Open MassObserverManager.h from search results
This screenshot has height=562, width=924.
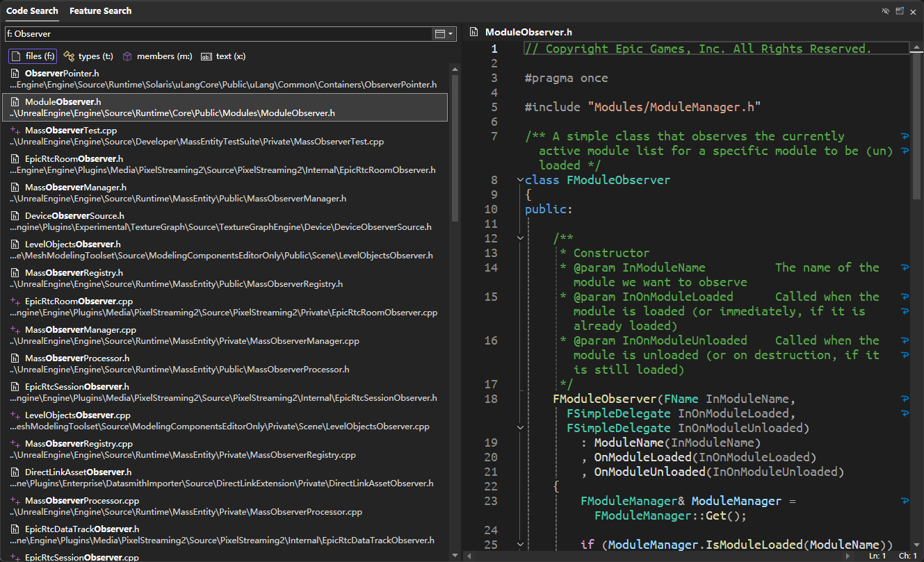(75, 187)
